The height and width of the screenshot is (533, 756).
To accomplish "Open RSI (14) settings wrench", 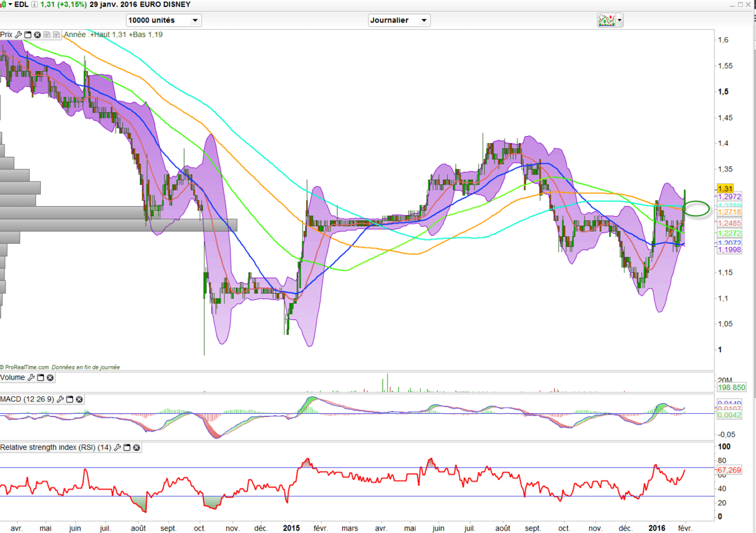I will pos(117,448).
